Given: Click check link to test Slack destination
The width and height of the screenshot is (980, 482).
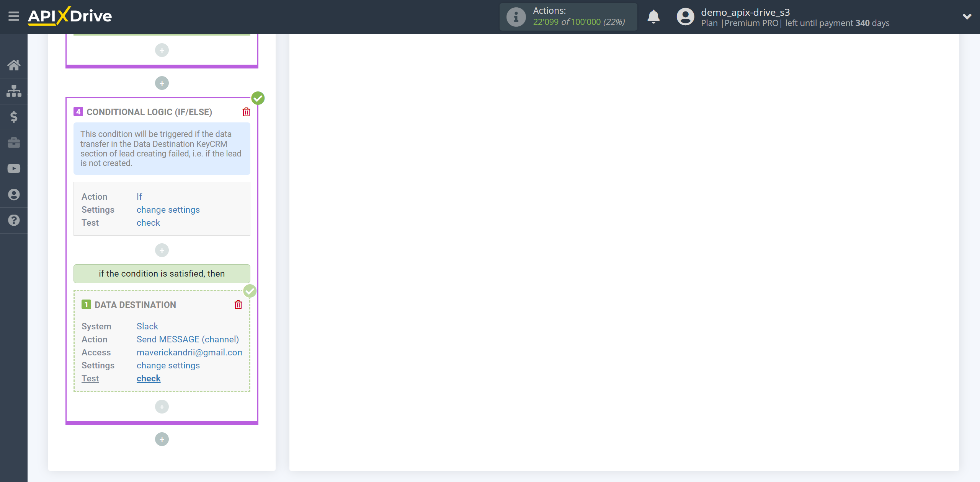Looking at the screenshot, I should pos(149,378).
